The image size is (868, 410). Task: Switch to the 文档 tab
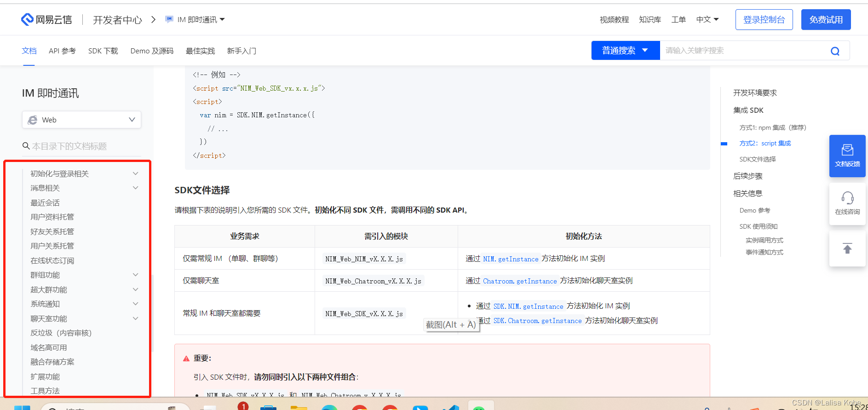[29, 51]
